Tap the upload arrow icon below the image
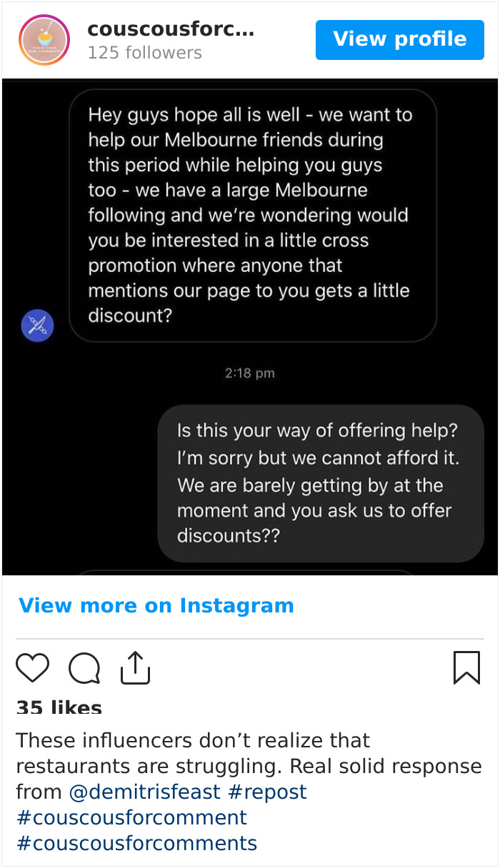Screen dimensions: 500x868 coord(135,667)
